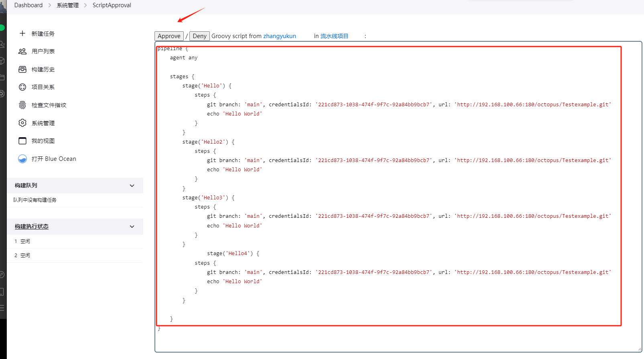
Task: Open 用户列表 via its people icon
Action: coord(22,51)
